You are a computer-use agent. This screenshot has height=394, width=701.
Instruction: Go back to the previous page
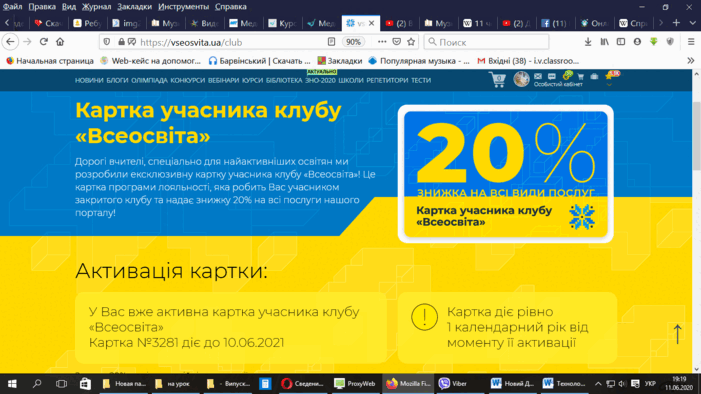10,42
